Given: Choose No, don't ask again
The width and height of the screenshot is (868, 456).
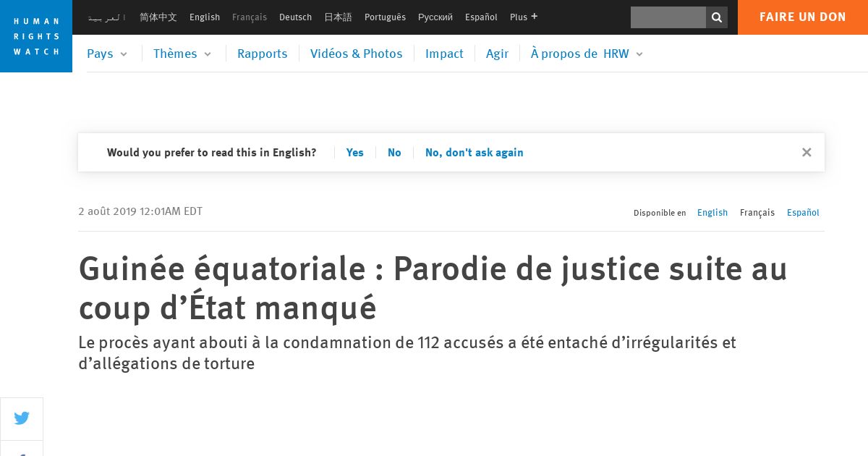Looking at the screenshot, I should coord(474,153).
